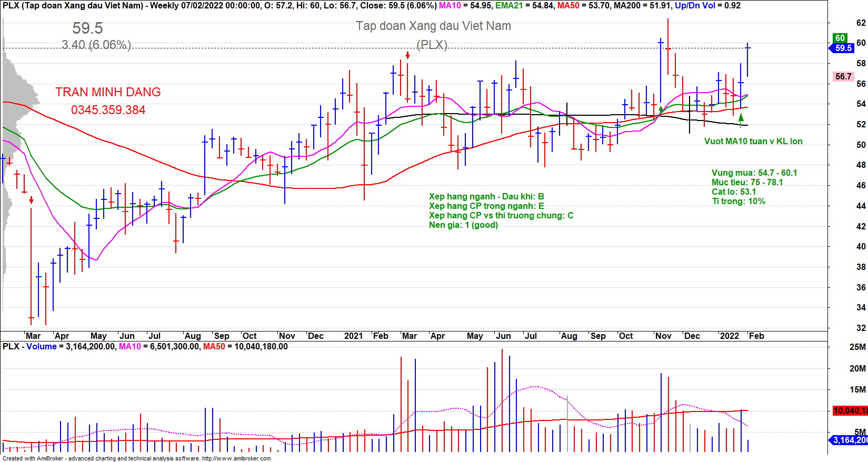
Task: Click the blue 3,164,200 volume label
Action: click(x=849, y=440)
